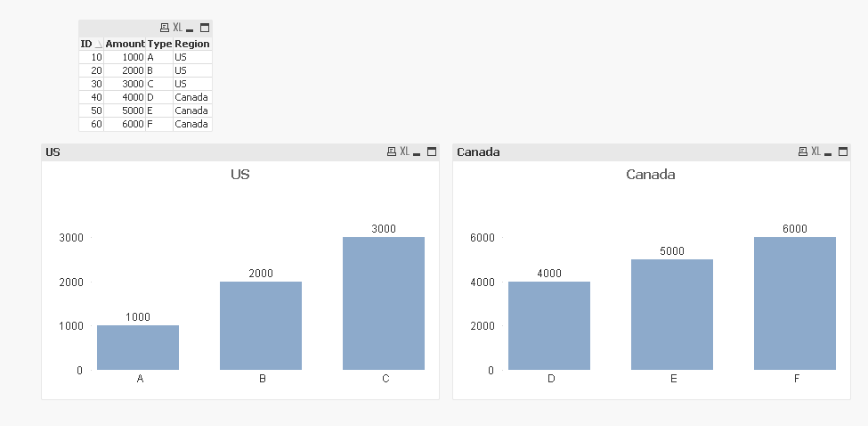Export the Canada chart to Excel
This screenshot has height=426, width=868.
[x=815, y=152]
